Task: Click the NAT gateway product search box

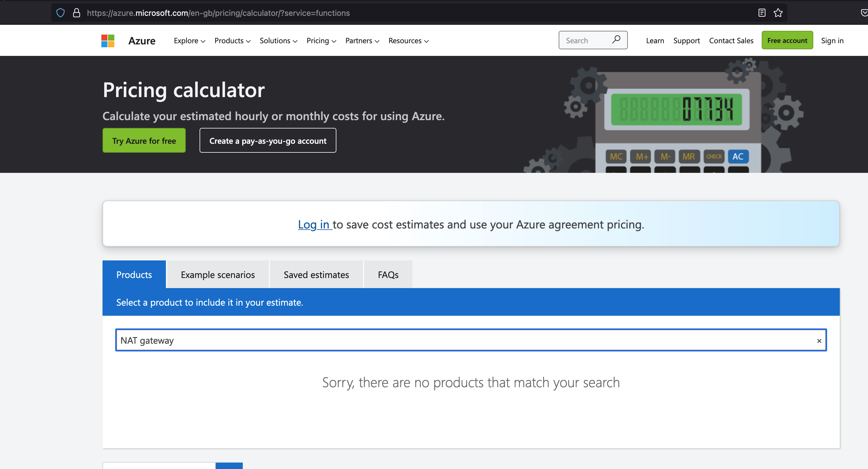Action: pyautogui.click(x=471, y=340)
